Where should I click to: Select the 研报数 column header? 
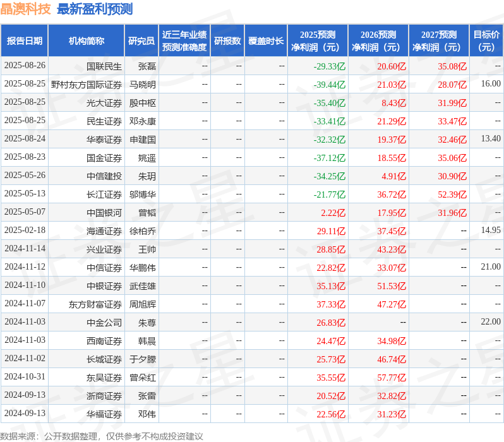[x=227, y=41]
